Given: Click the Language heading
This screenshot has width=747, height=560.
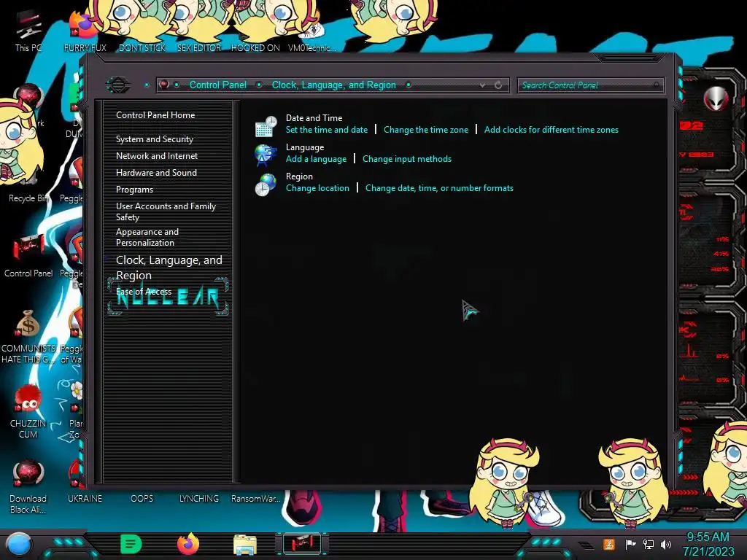Looking at the screenshot, I should 305,147.
